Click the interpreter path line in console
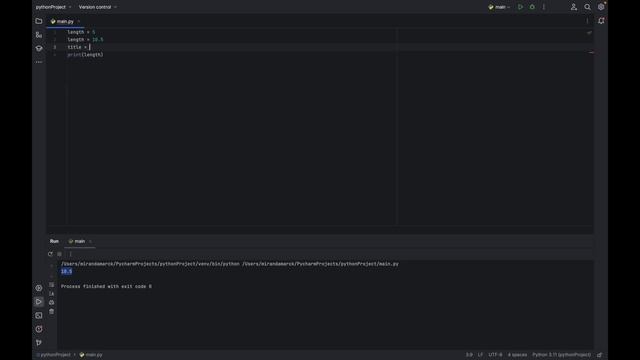The image size is (640, 360). coord(230,264)
